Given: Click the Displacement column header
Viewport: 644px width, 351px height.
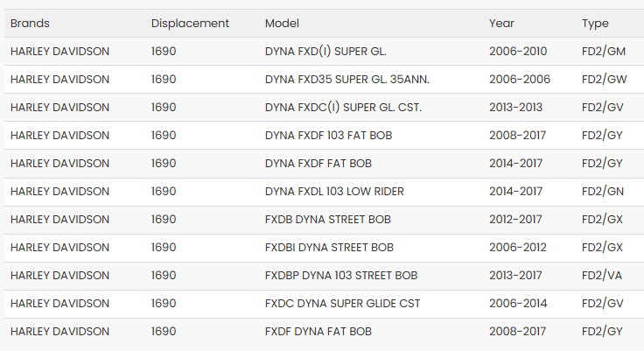Looking at the screenshot, I should tap(190, 24).
